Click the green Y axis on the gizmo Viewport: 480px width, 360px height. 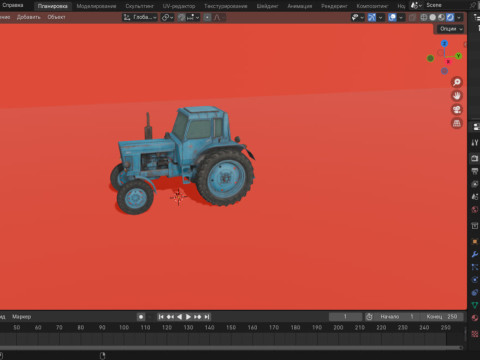pyautogui.click(x=458, y=56)
